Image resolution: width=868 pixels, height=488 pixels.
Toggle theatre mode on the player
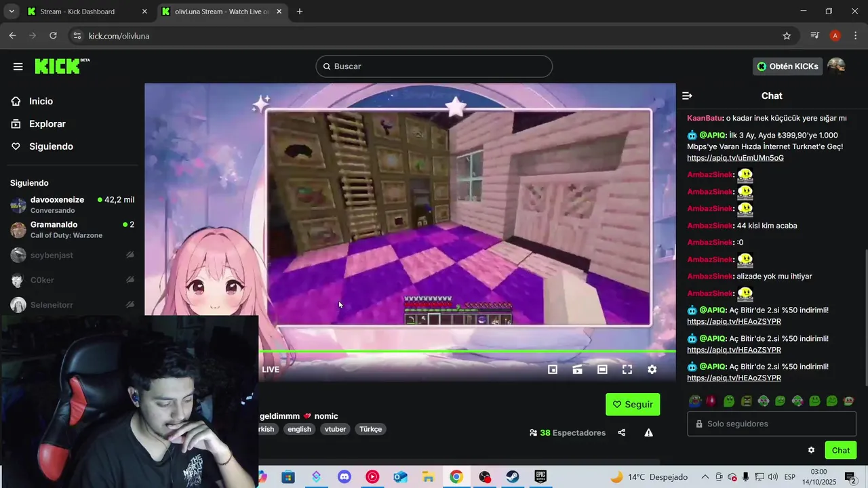coord(602,369)
